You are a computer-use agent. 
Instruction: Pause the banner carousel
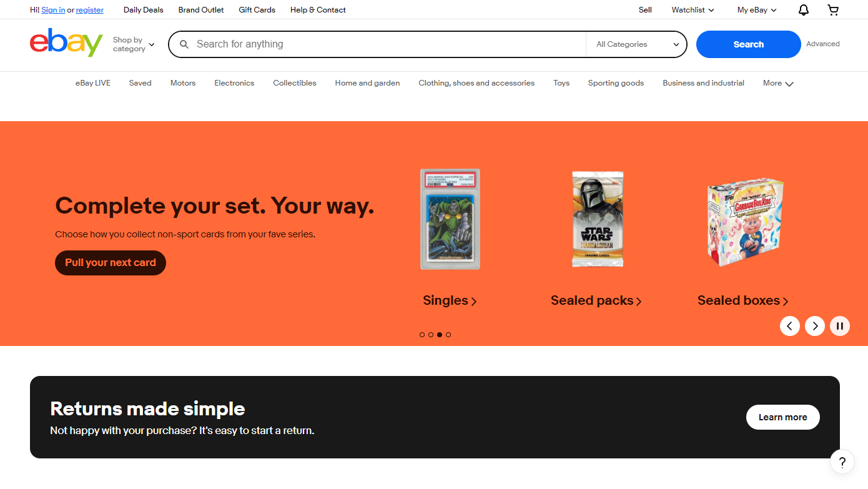click(x=839, y=326)
